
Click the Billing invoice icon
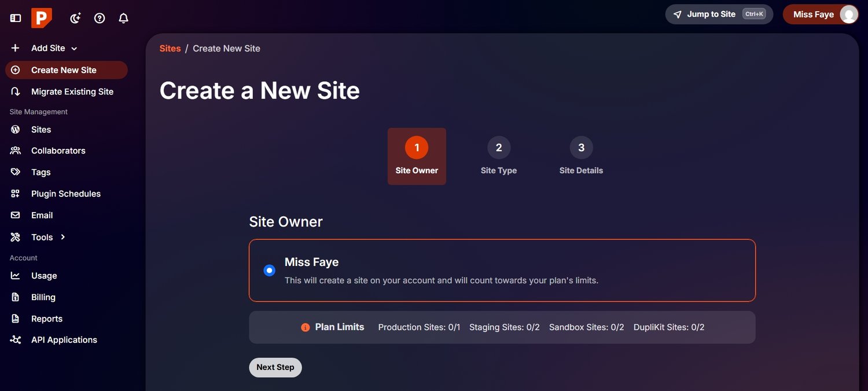[x=16, y=297]
